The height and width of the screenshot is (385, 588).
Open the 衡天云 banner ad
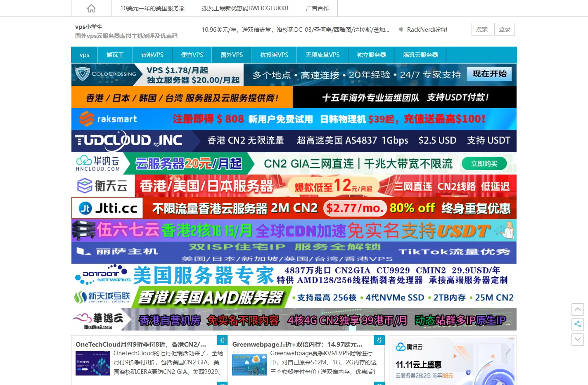pyautogui.click(x=294, y=186)
